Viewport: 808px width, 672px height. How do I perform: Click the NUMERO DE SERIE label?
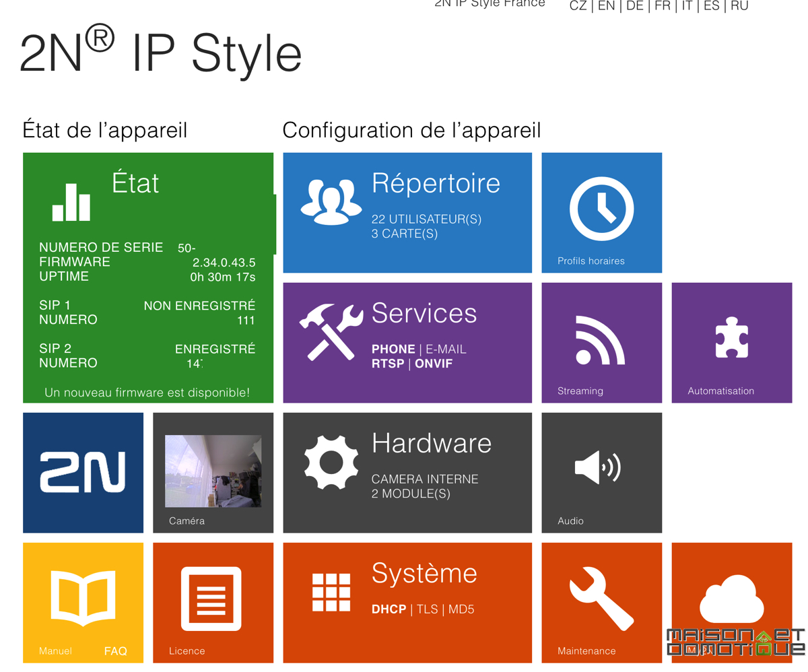101,248
